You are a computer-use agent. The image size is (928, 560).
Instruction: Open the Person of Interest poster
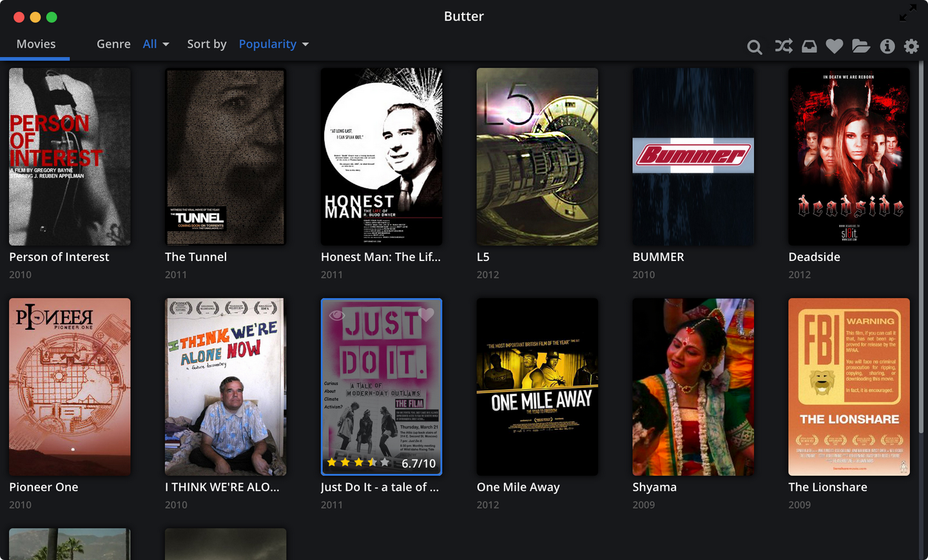70,157
